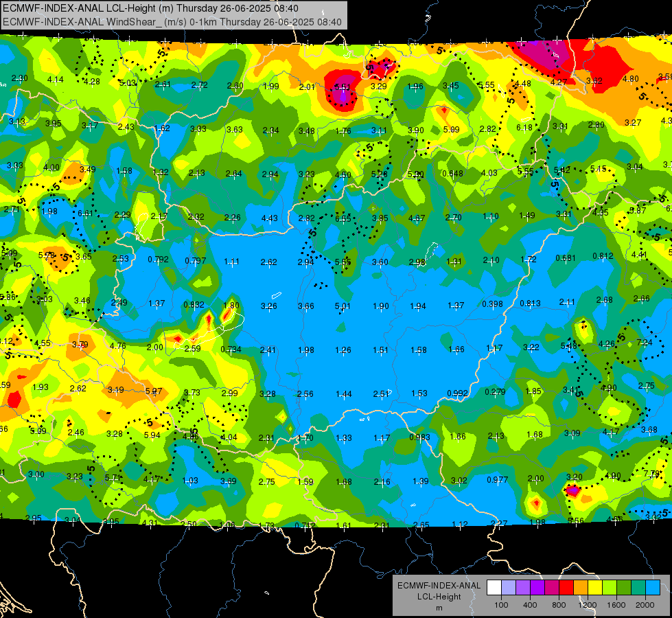Click the wind shear value 4.50

[x=343, y=175]
